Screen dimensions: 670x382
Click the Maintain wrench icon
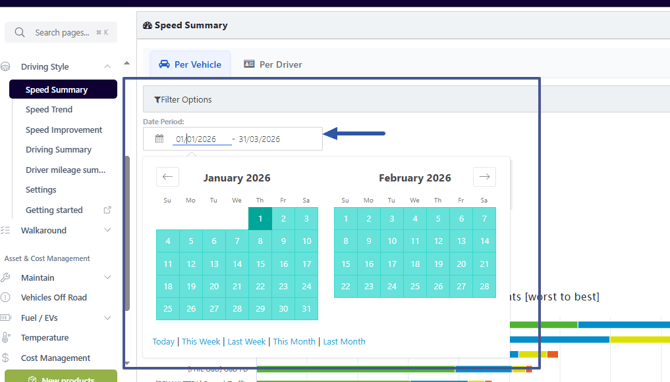point(5,278)
